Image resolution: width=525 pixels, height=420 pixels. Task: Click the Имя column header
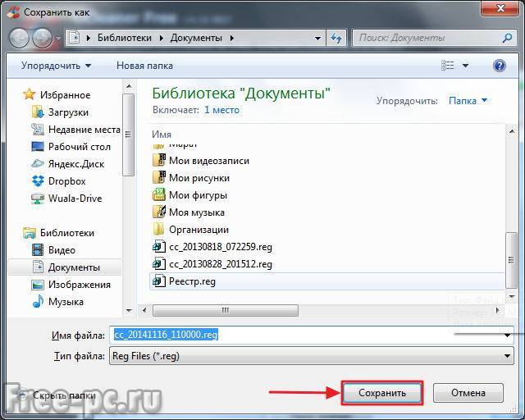point(162,135)
